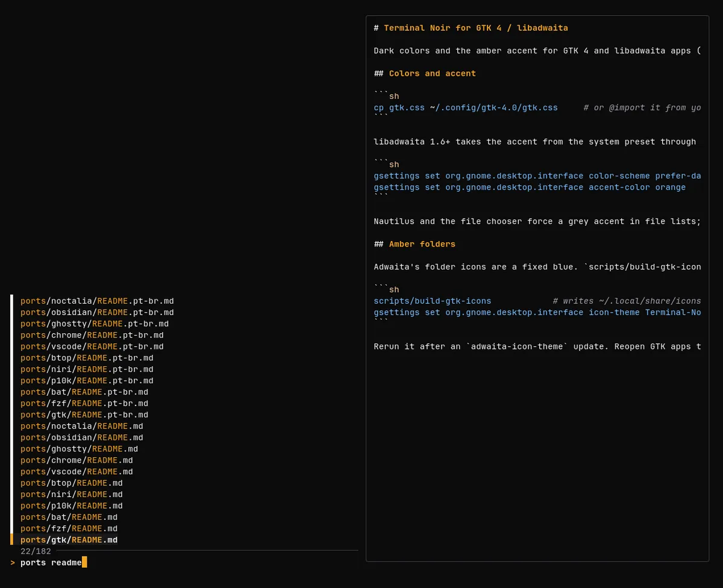Click the 'Dark colors and the amber accent' paragraph

point(537,51)
